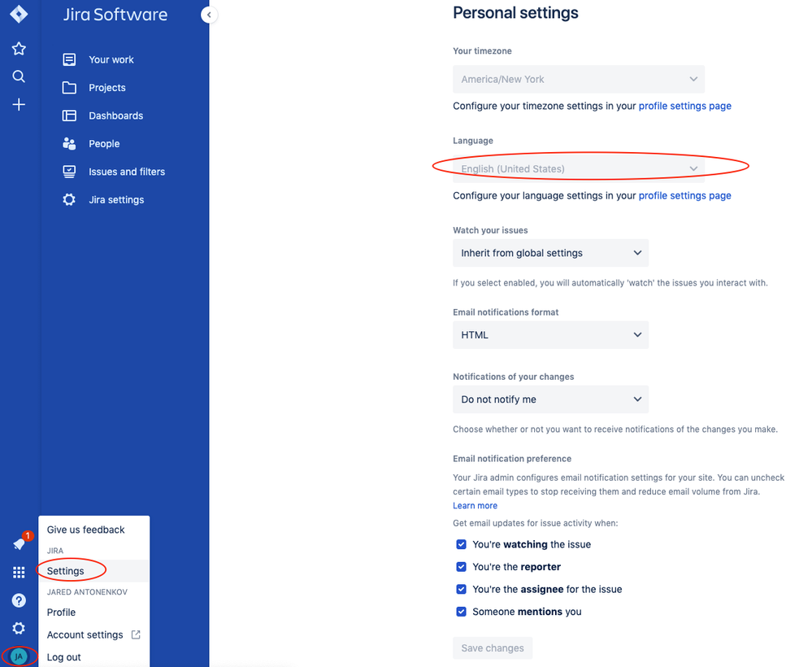Open Issues and filters
812x667 pixels.
click(126, 172)
